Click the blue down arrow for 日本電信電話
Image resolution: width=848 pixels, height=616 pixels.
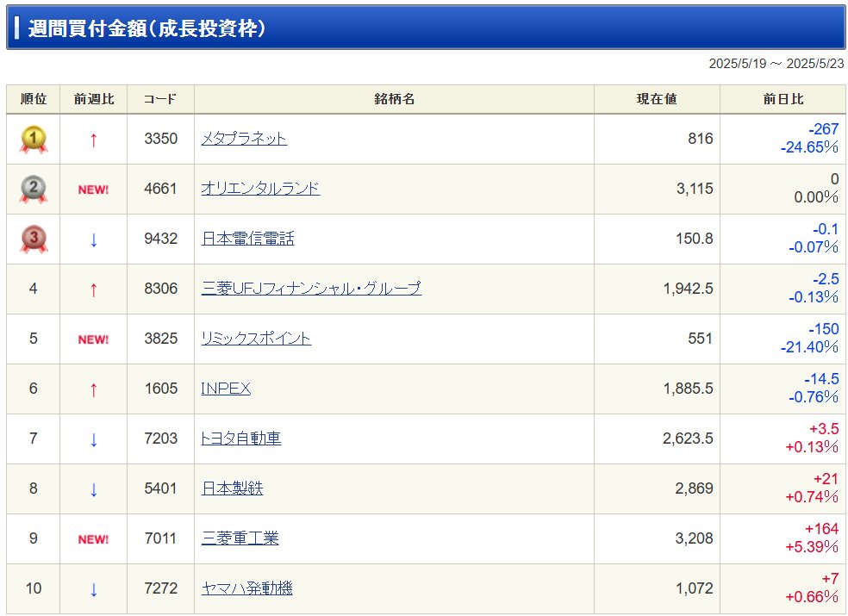tap(94, 240)
